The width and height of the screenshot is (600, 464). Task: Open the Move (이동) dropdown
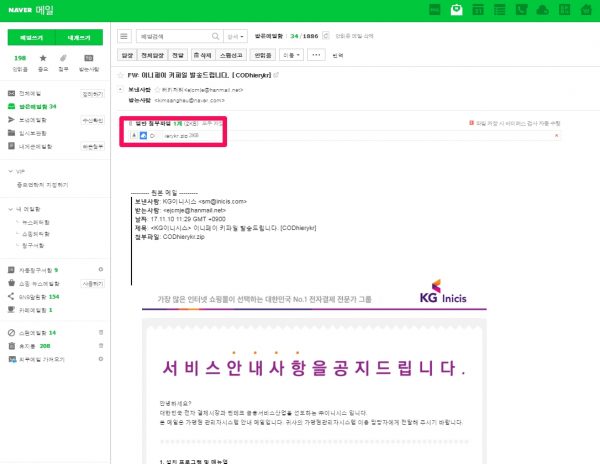point(291,55)
